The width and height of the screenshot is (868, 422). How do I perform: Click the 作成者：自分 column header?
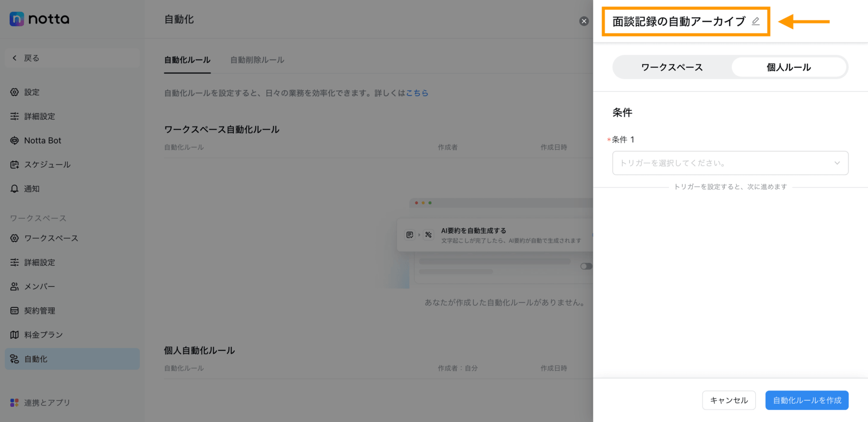(x=458, y=368)
